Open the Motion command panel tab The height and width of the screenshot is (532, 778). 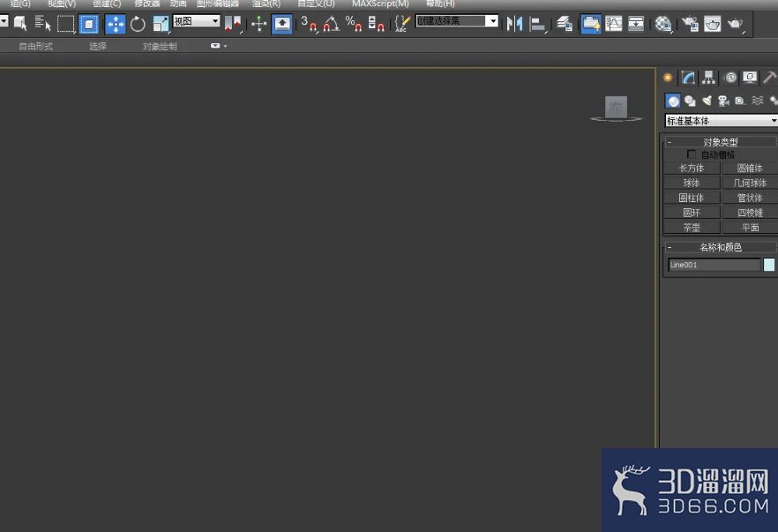coord(730,78)
